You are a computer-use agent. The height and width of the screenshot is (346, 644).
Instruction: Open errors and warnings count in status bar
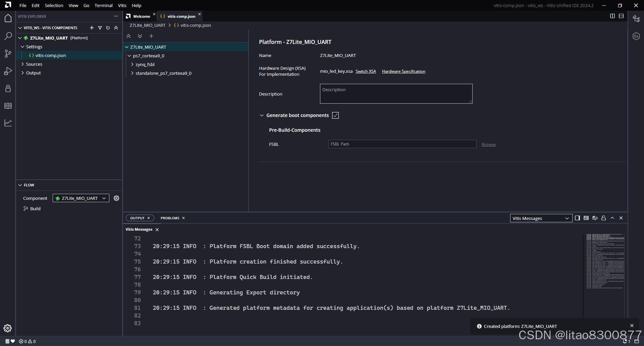[28, 341]
